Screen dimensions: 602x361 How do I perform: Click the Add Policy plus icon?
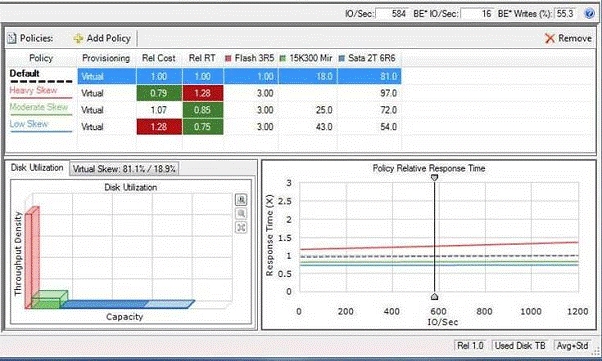78,38
